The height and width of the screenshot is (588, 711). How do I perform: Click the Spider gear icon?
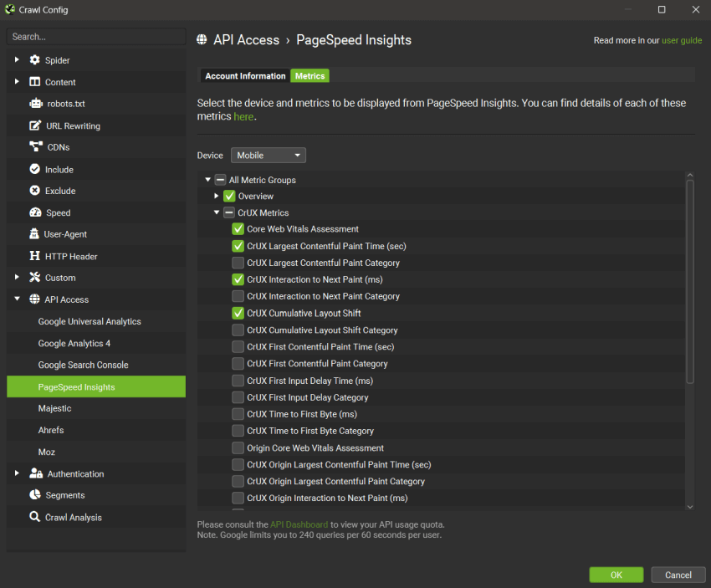point(34,60)
